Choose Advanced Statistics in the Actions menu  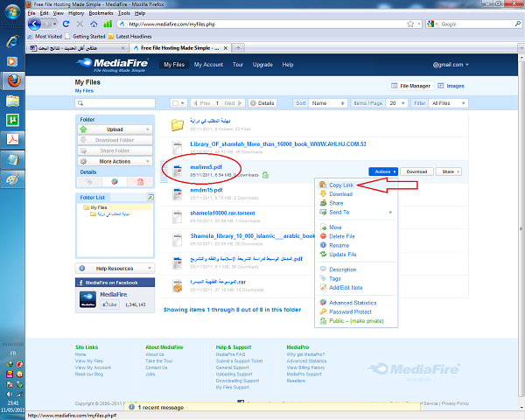353,303
